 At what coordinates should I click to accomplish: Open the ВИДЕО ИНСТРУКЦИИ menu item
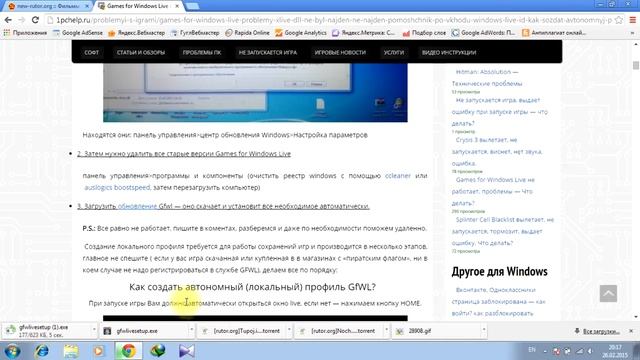point(449,52)
